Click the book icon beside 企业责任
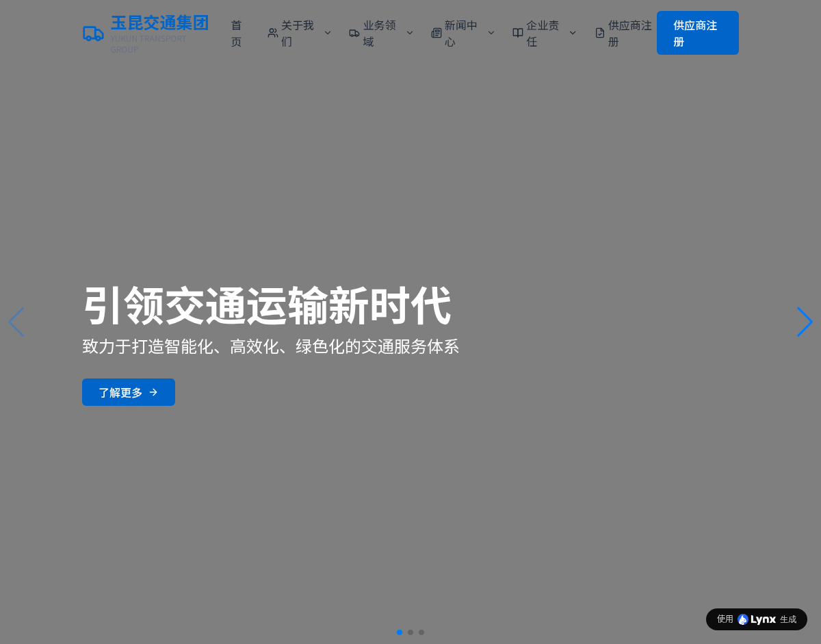 click(518, 33)
